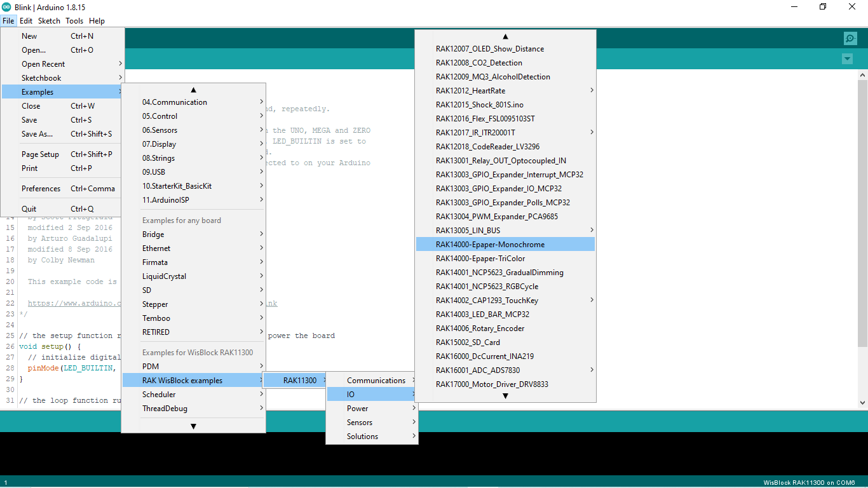Open the Sensors submenu under RAK11300

(x=372, y=423)
